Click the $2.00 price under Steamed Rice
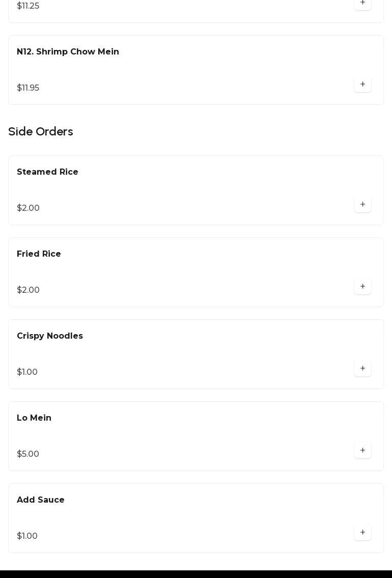The height and width of the screenshot is (578, 392). pos(28,208)
